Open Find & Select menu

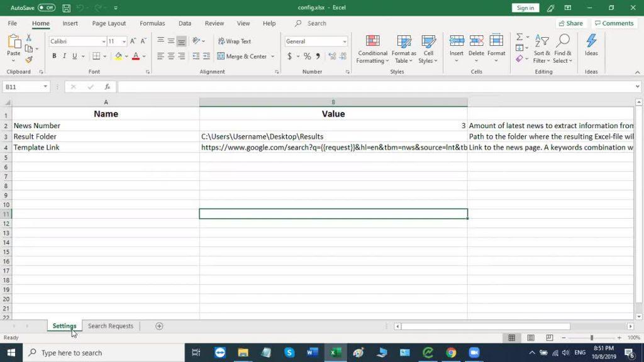click(x=563, y=49)
